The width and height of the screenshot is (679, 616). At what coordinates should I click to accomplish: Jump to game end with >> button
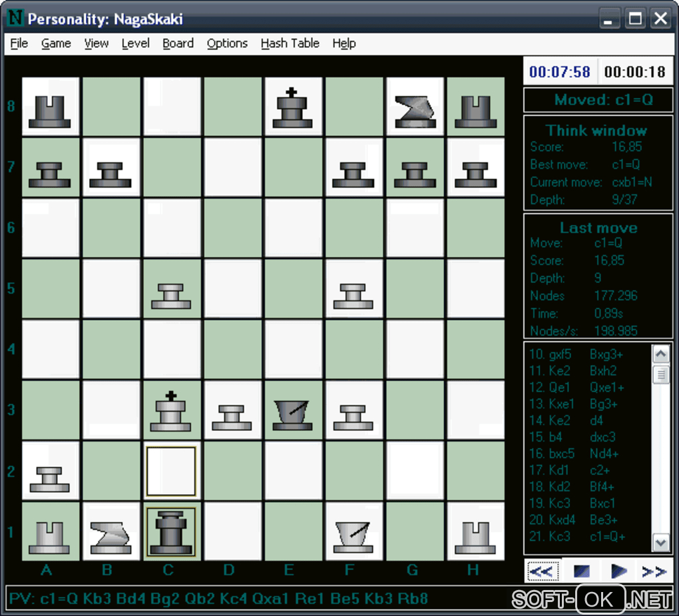[654, 571]
